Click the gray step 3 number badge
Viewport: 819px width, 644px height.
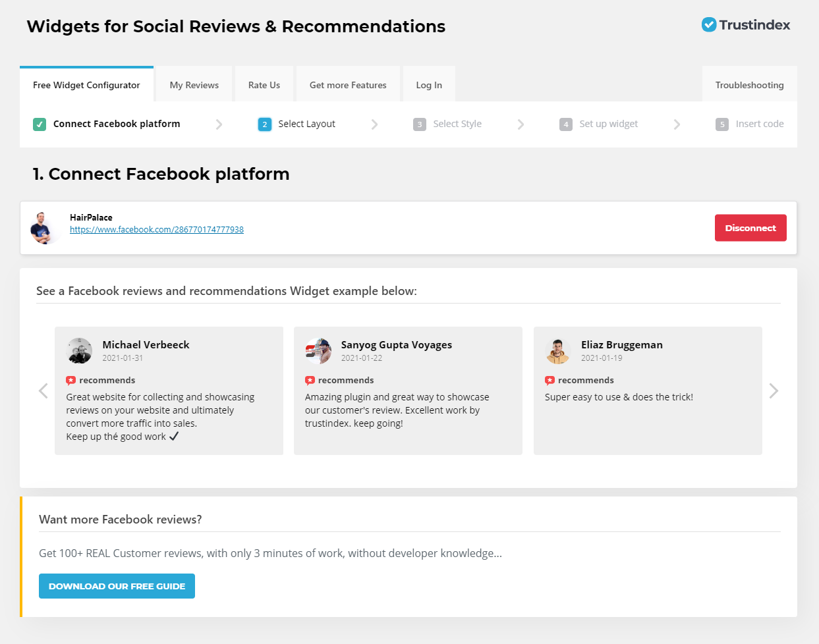click(420, 124)
